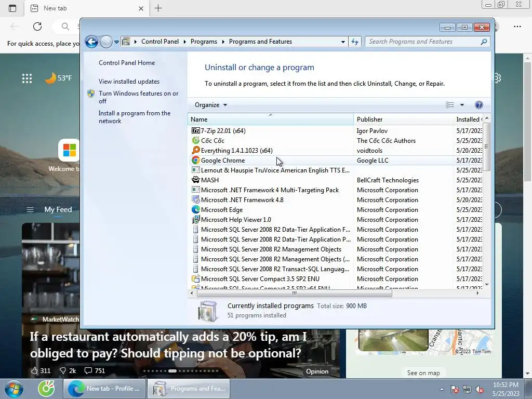
Task: Sort the list by Name column
Action: tap(270, 119)
